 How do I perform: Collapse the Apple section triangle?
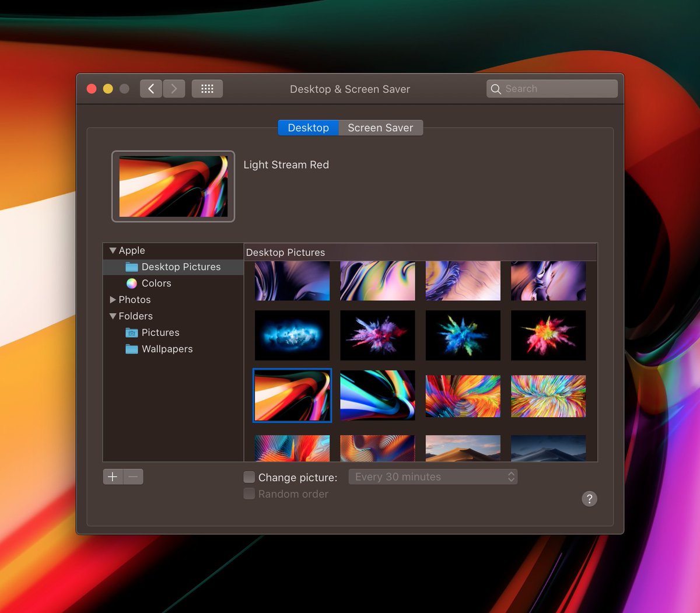coord(113,250)
